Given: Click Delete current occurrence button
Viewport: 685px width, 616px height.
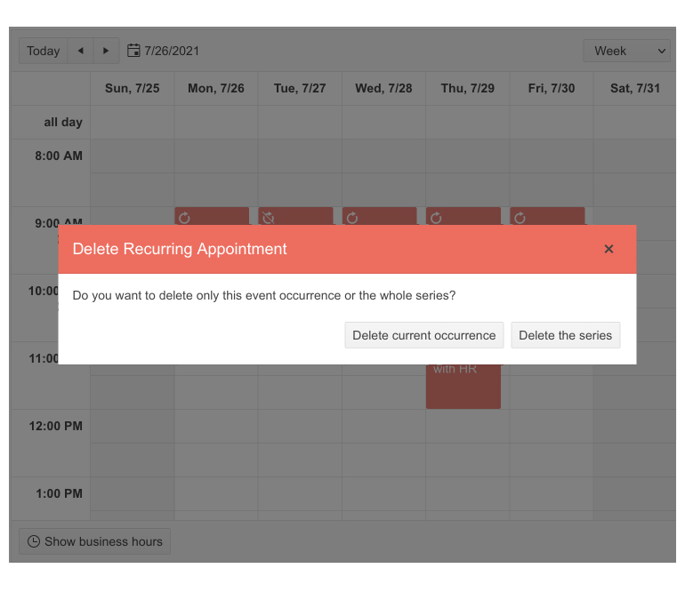Looking at the screenshot, I should tap(423, 335).
